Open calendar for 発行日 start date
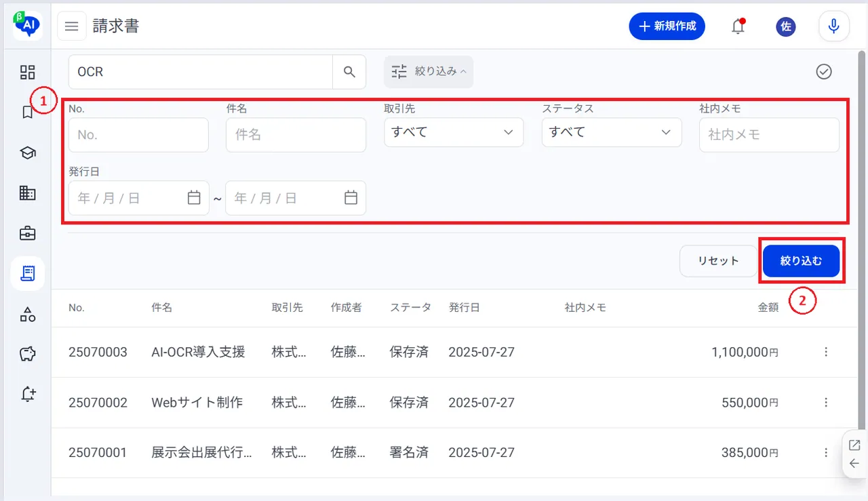The image size is (868, 501). (x=194, y=198)
